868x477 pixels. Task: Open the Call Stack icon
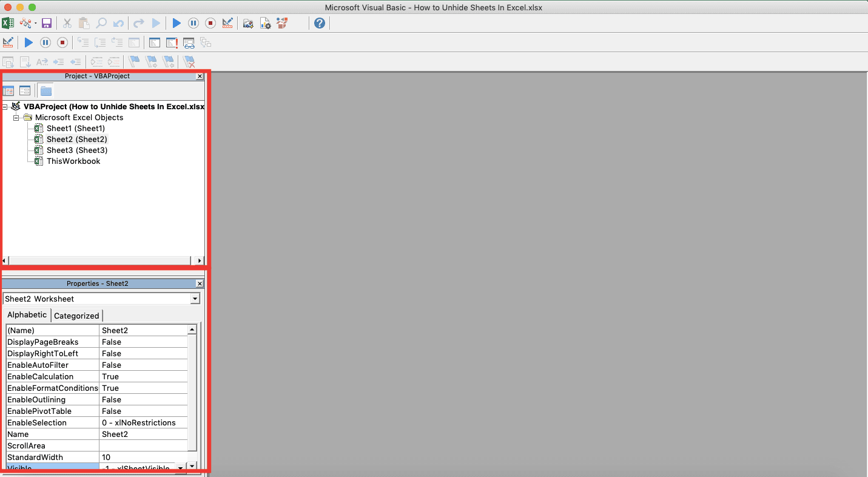point(206,42)
